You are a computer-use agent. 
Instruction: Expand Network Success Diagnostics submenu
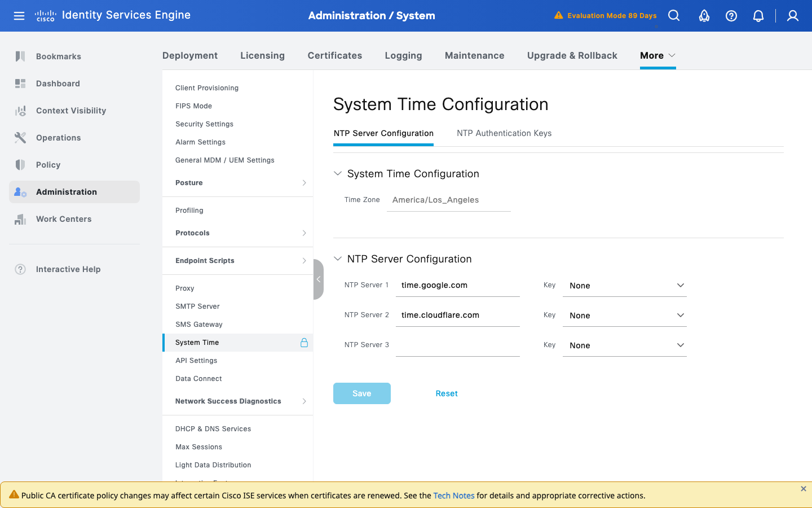(304, 401)
